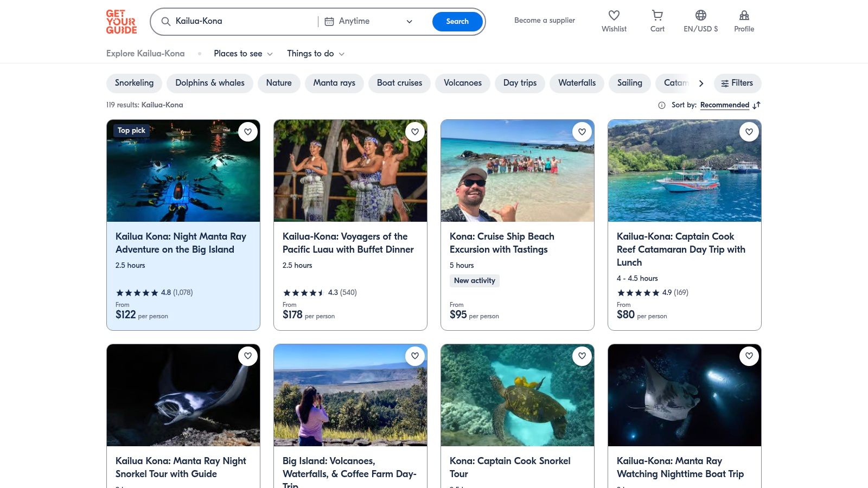Open the Filters panel

(737, 83)
